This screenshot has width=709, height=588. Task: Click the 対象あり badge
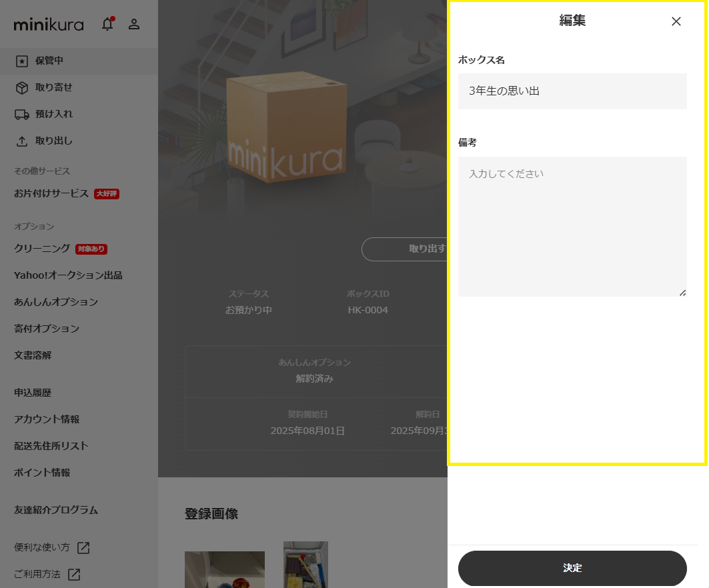point(91,249)
